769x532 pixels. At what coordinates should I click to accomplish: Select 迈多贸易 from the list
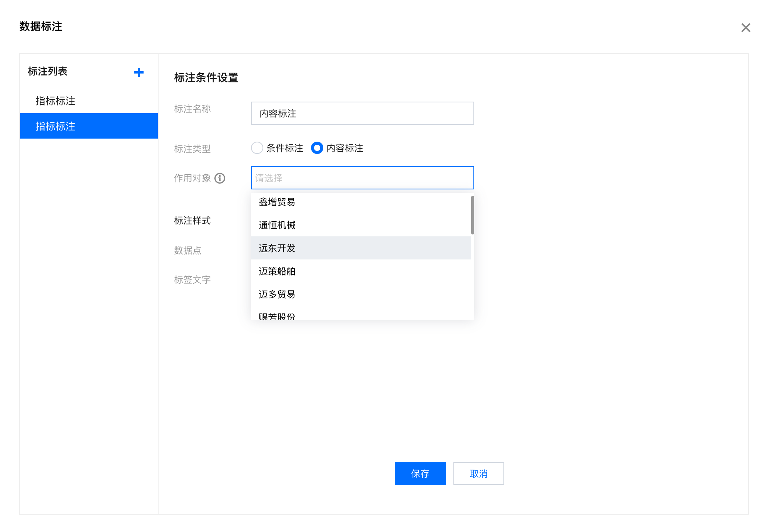click(276, 294)
